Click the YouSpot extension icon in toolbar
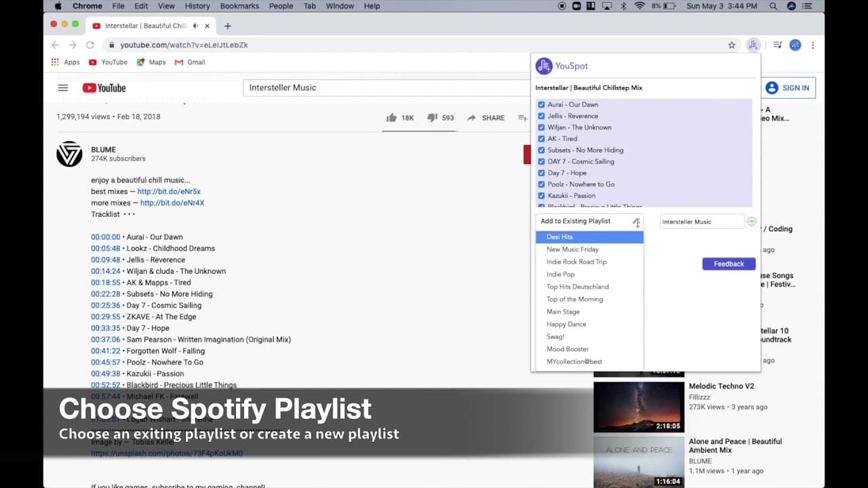The width and height of the screenshot is (868, 488). [753, 45]
